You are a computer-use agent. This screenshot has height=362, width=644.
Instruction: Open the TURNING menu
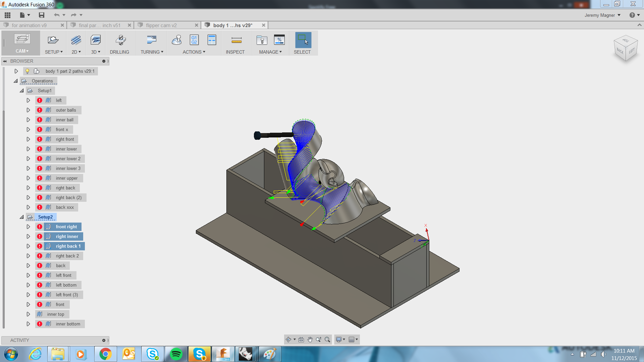(152, 52)
